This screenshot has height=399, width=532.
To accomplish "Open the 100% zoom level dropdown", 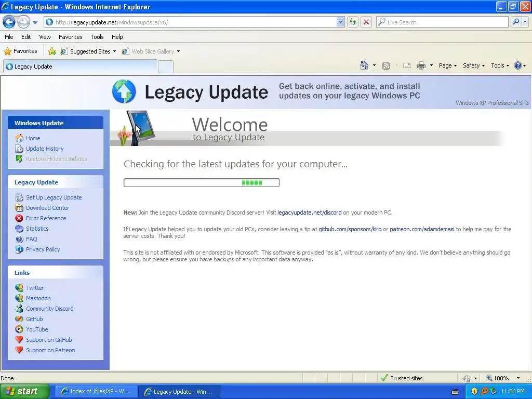I will tap(518, 378).
